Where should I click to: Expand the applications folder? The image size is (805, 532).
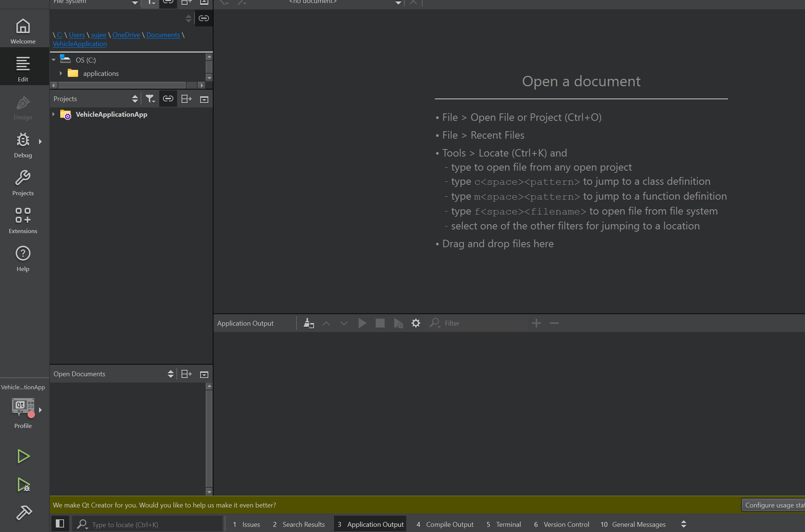[61, 74]
